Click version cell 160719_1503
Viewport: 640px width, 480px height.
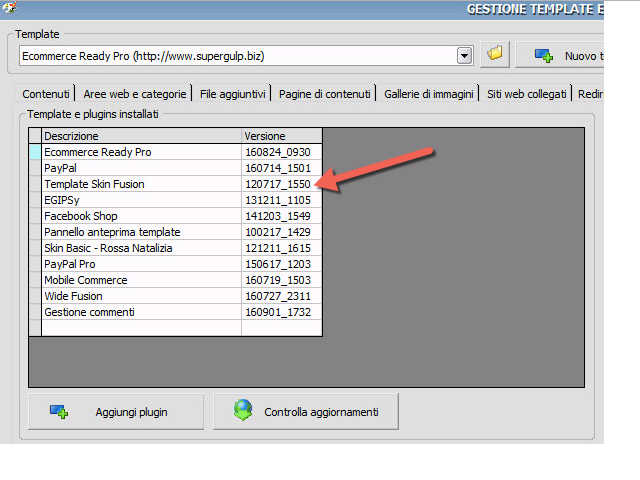282,280
